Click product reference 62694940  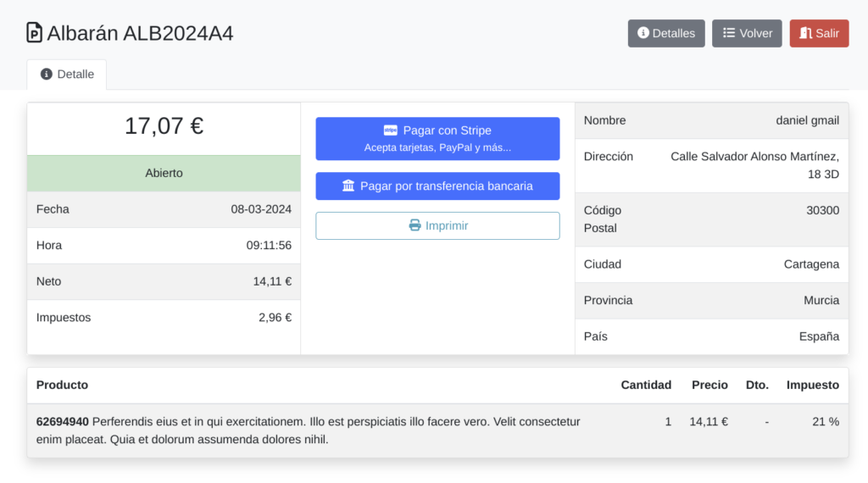pyautogui.click(x=63, y=421)
